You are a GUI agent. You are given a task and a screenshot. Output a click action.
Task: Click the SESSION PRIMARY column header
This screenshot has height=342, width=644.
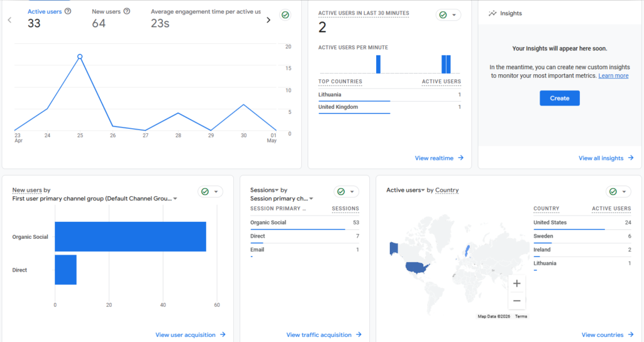278,209
